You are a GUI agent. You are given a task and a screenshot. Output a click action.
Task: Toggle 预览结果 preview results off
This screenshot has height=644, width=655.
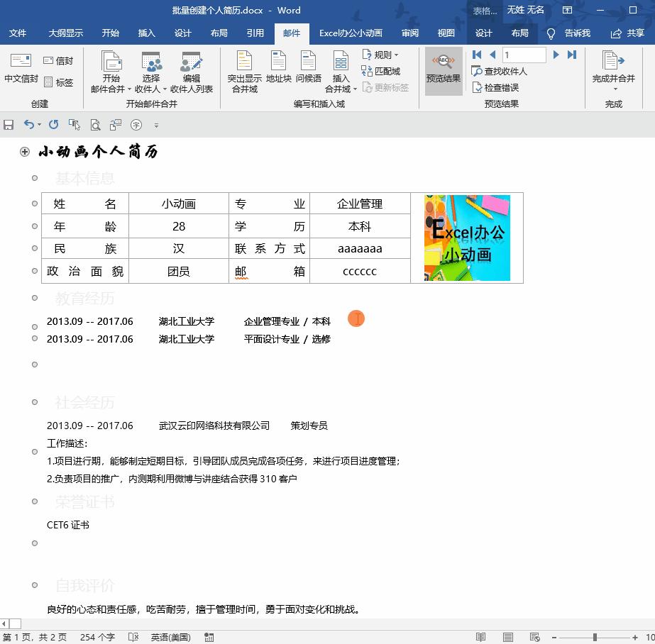[x=444, y=71]
